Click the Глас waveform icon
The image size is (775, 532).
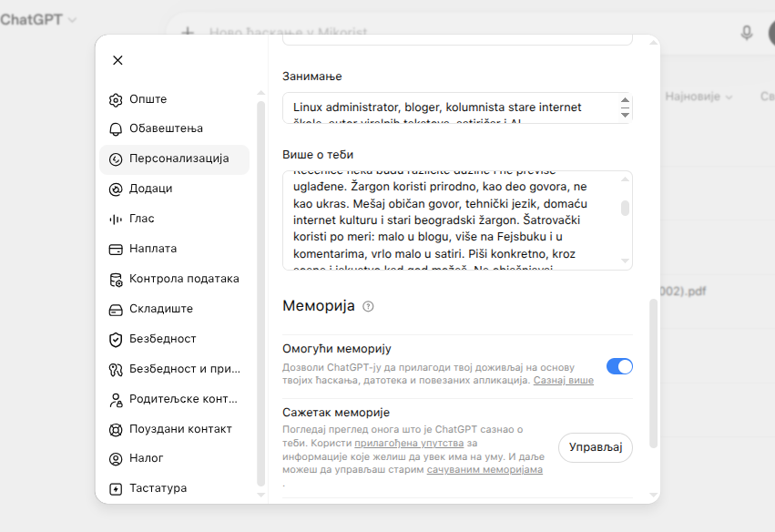[116, 219]
